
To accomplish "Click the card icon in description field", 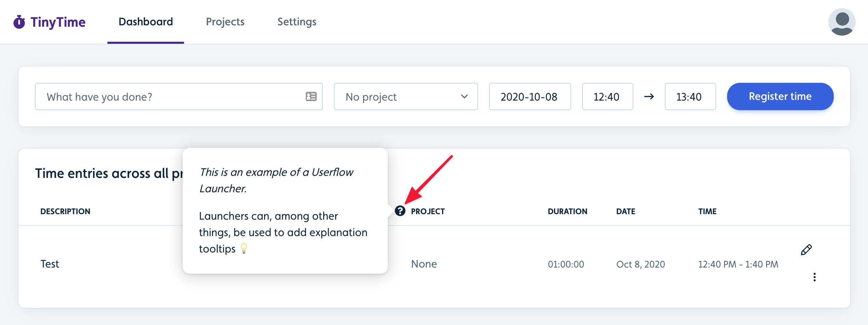I will coord(311,96).
